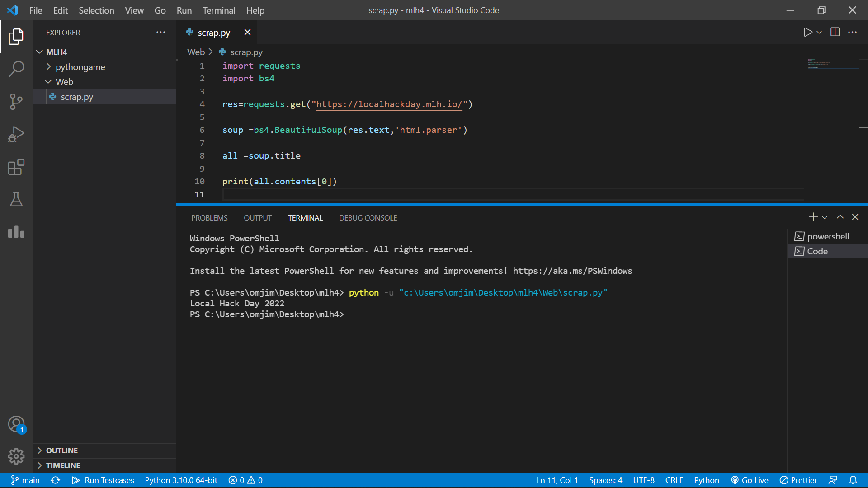Open the Testing flask view
The image size is (868, 488).
click(x=16, y=199)
